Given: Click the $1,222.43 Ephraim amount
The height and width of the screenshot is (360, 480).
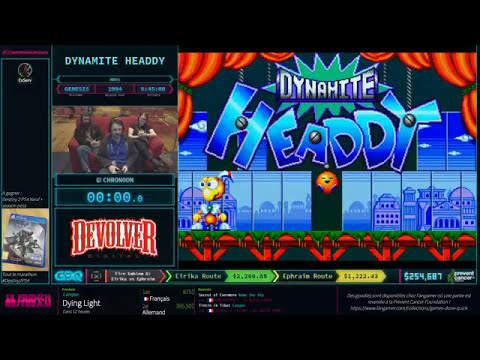Looking at the screenshot, I should (361, 276).
